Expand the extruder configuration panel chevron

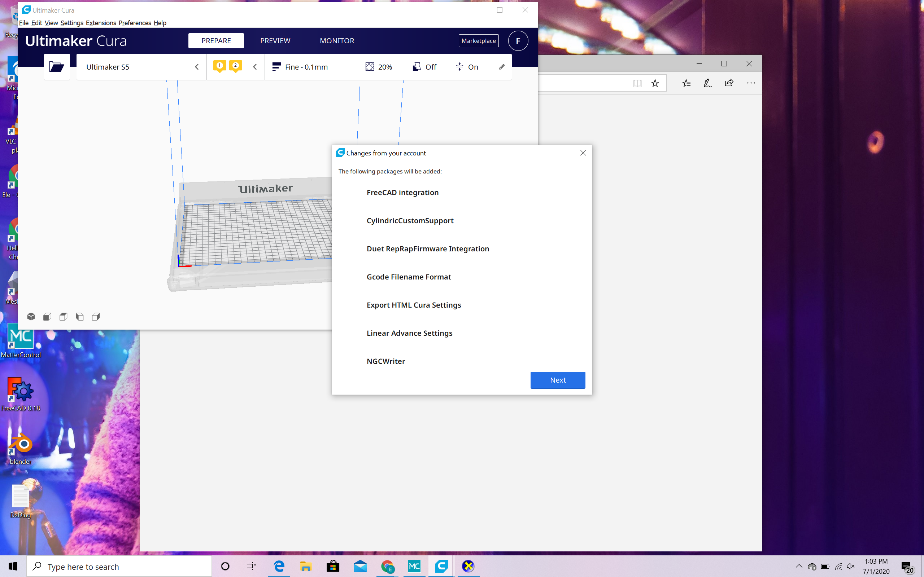pyautogui.click(x=255, y=67)
